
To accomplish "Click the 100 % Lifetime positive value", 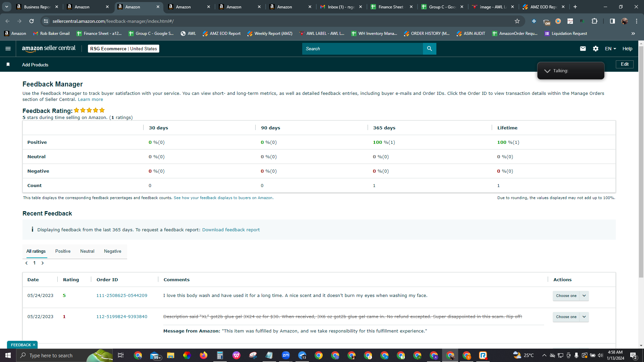I will [x=508, y=142].
